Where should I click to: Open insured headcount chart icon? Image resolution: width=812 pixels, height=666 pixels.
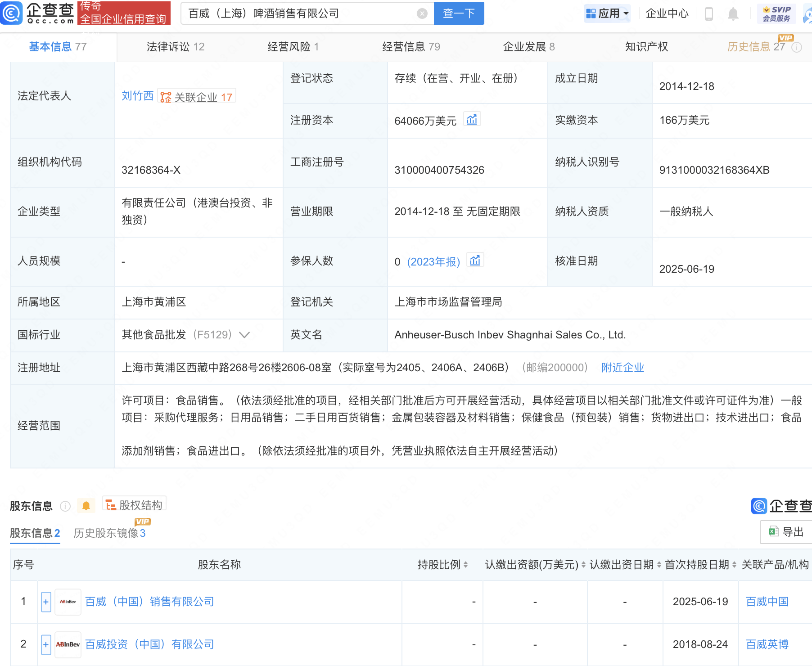click(x=475, y=261)
